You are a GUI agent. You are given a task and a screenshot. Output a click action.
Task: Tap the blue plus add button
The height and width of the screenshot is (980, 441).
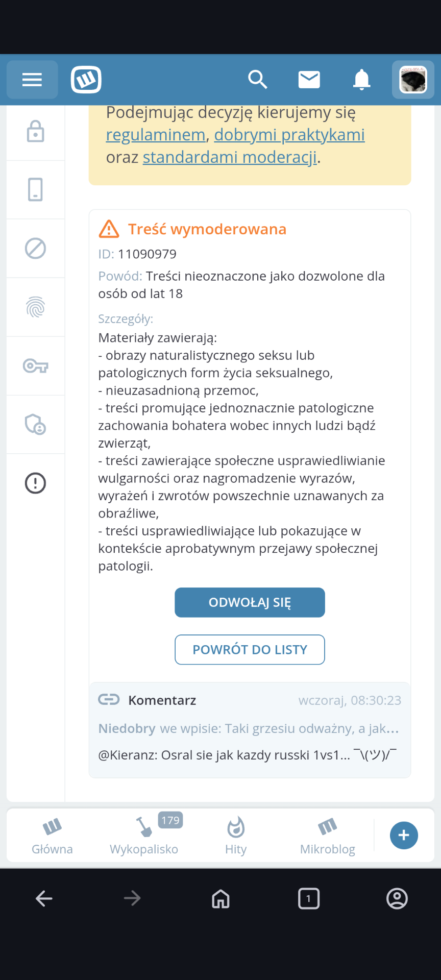[x=404, y=836]
